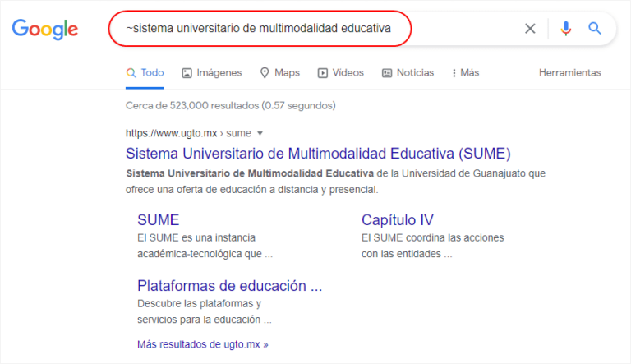Click snippet 'El SUME coordina las acciones'
Screen dimensions: 631x364
(x=433, y=238)
